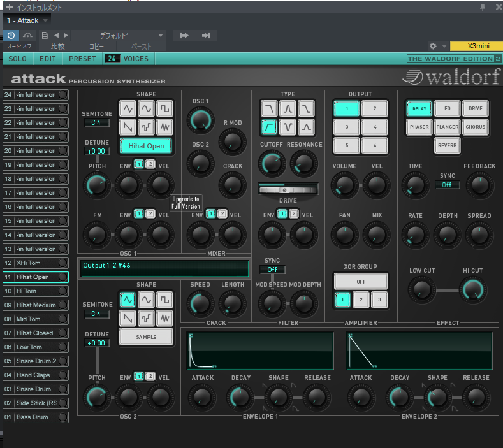The height and width of the screenshot is (448, 503).
Task: Click the filter CUTOFF knob
Action: pyautogui.click(x=272, y=164)
